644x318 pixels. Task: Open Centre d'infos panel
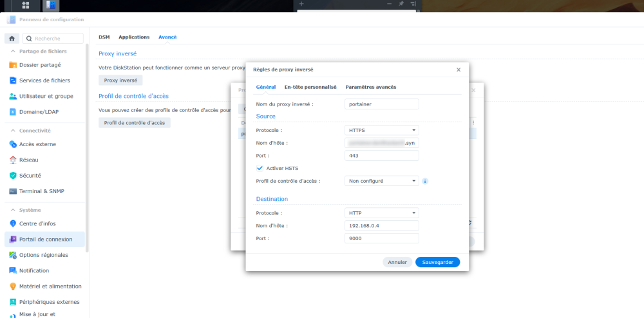[x=37, y=223]
